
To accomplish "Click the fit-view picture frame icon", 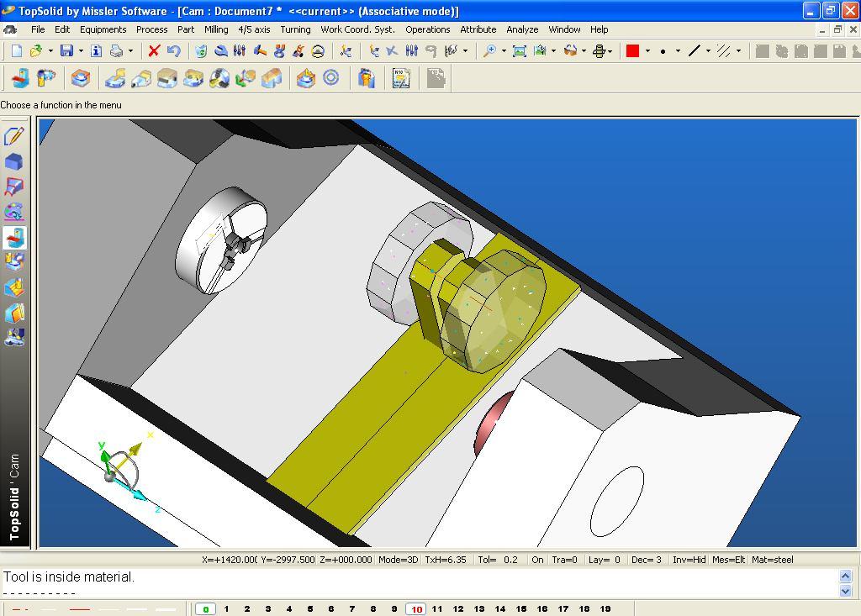I will coord(519,51).
